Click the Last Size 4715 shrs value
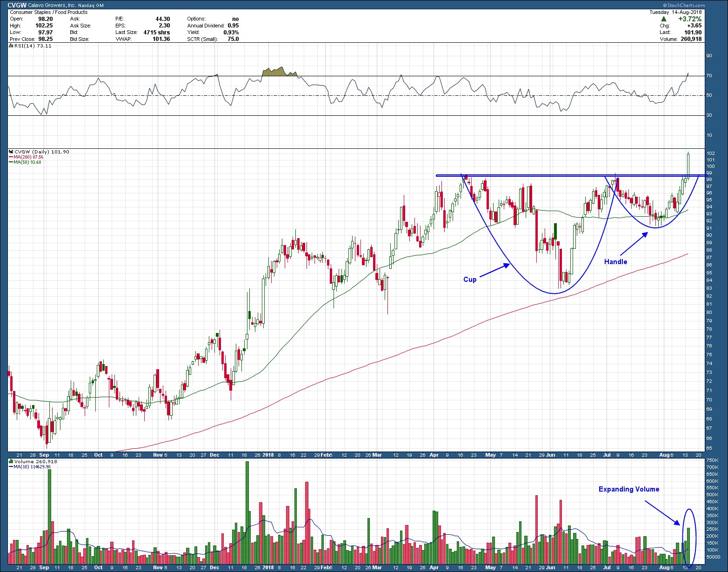The image size is (728, 572). point(157,33)
